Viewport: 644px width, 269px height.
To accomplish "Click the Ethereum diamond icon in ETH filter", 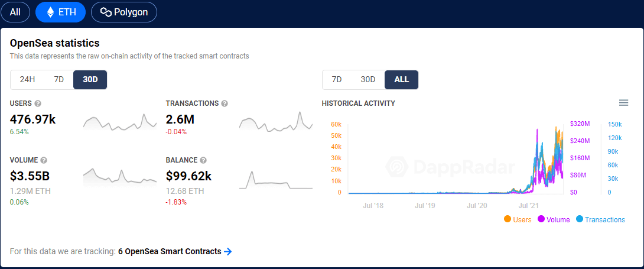I will pos(50,12).
